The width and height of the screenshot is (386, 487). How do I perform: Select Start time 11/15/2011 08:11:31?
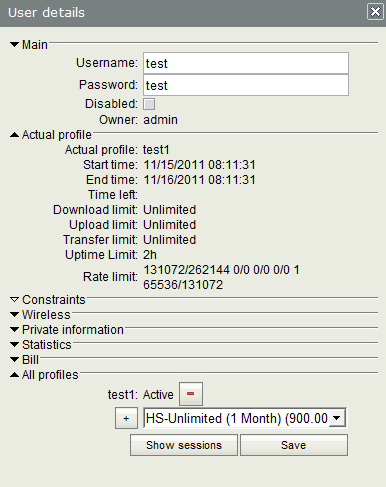pyautogui.click(x=199, y=165)
